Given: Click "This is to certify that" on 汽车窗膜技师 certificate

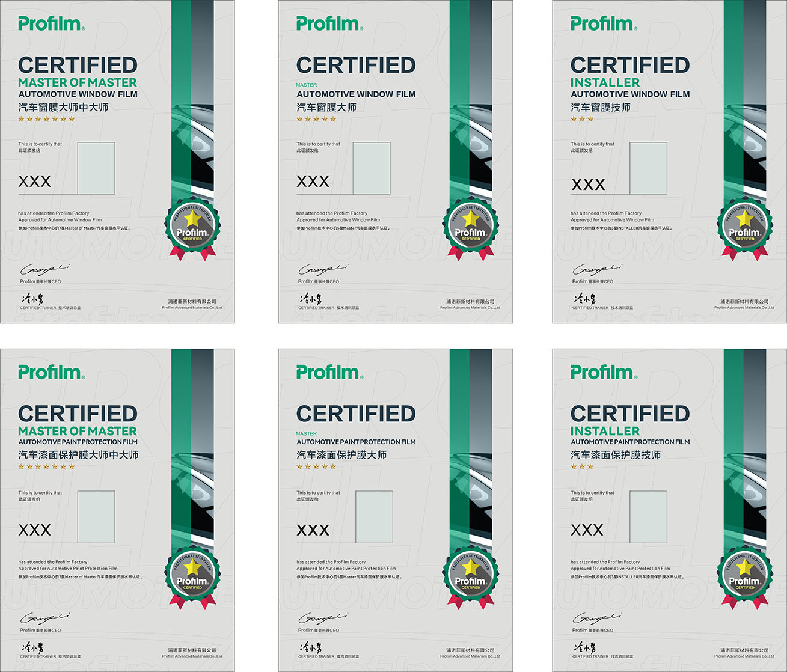Looking at the screenshot, I should pos(592,144).
